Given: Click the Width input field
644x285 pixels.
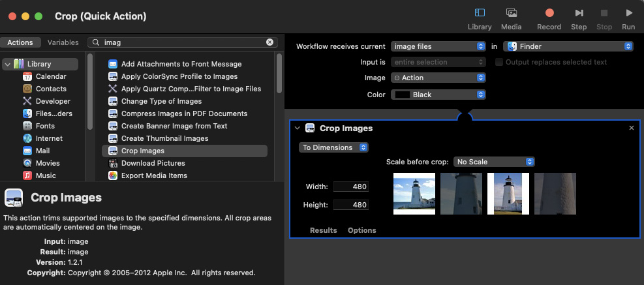Looking at the screenshot, I should (351, 187).
